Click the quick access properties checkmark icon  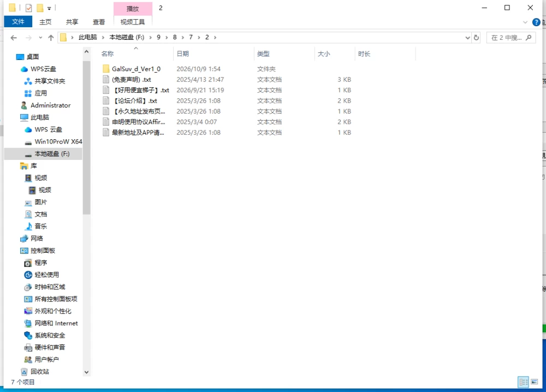pos(28,8)
